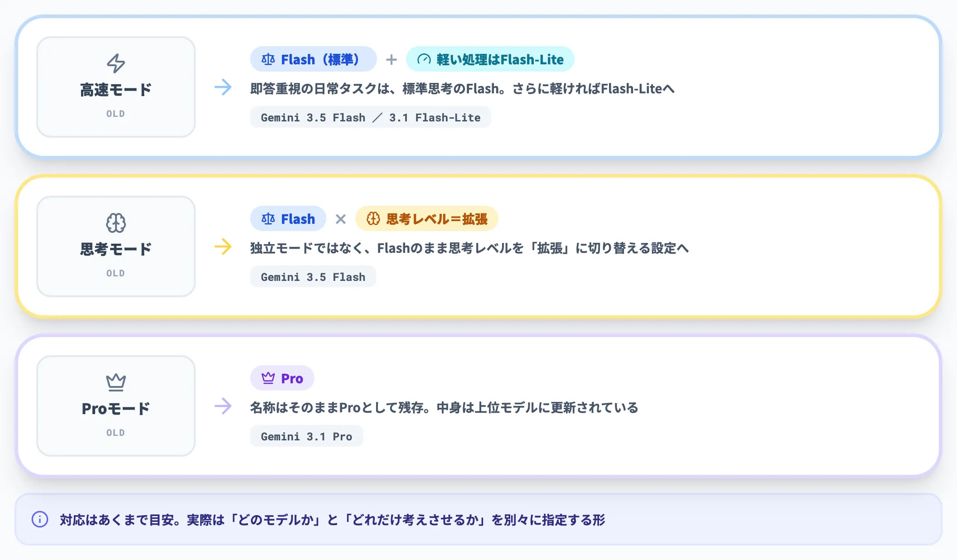The image size is (957, 560).
Task: Click the crown icon above Proモード
Action: tap(116, 382)
